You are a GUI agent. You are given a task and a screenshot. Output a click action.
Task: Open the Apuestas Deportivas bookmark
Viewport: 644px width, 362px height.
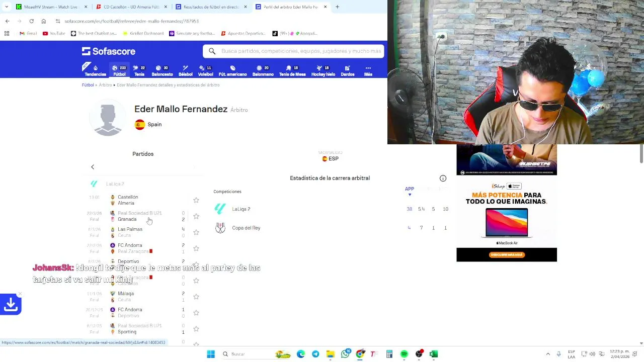pyautogui.click(x=243, y=34)
